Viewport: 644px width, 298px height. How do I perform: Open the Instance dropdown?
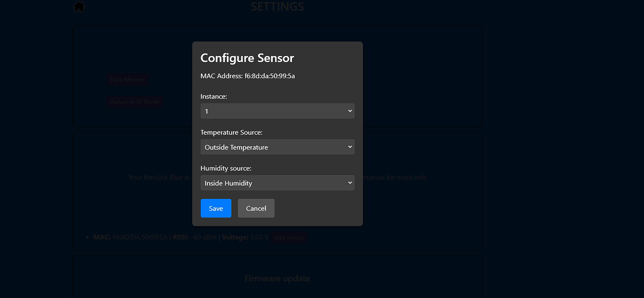click(277, 111)
